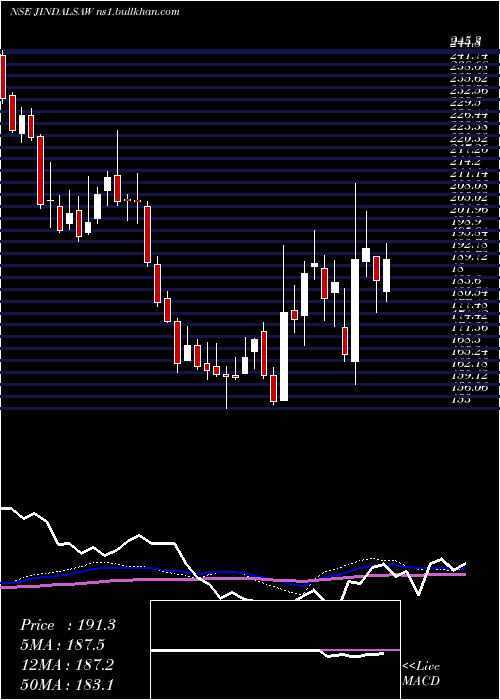Viewport: 500px width, 700px height.
Task: Click the 153 lowest price axis label
Action: [x=460, y=400]
